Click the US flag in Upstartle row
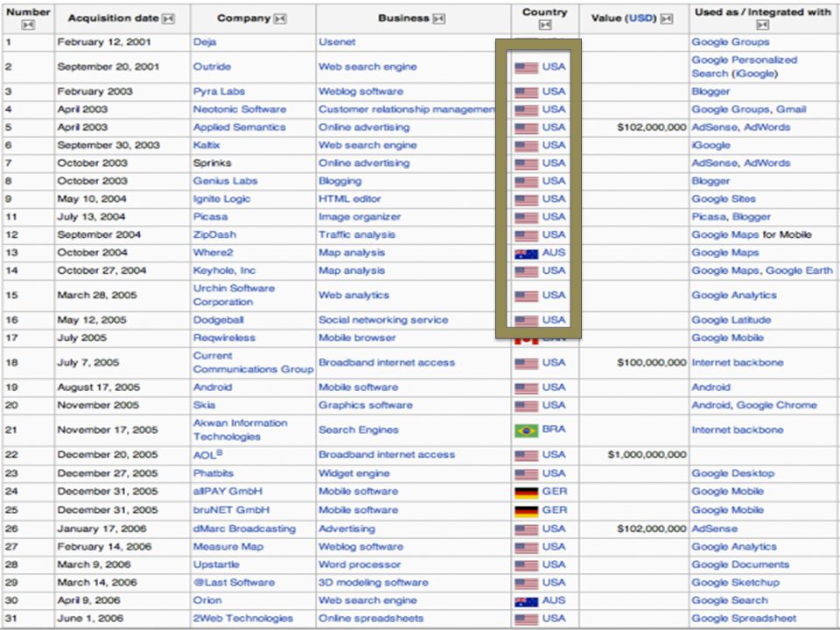The width and height of the screenshot is (840, 630). point(526,566)
